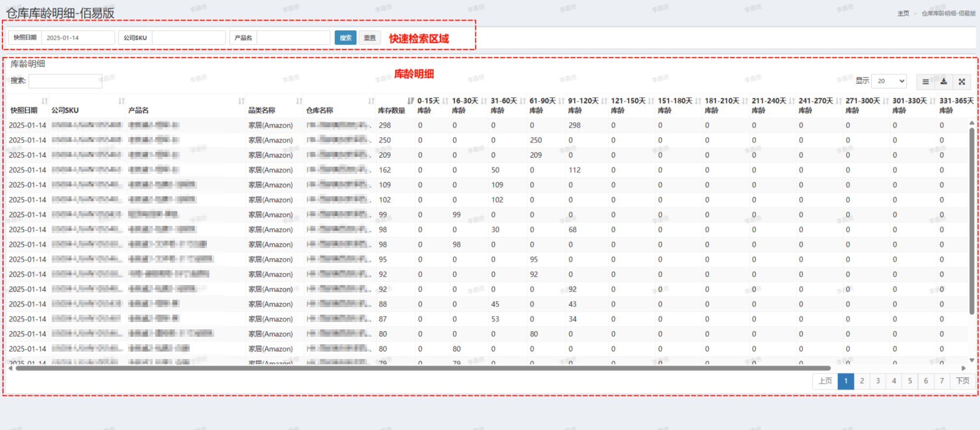Go to next page 下页
Viewport: 980px width, 430px height.
tap(963, 381)
